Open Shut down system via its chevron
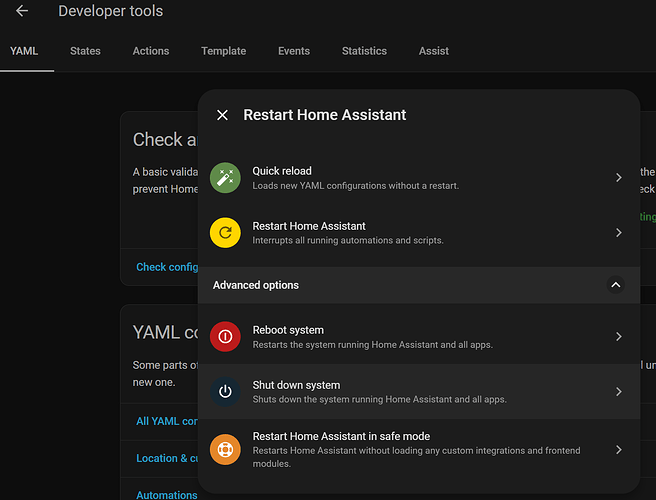Image resolution: width=656 pixels, height=500 pixels. pos(619,392)
